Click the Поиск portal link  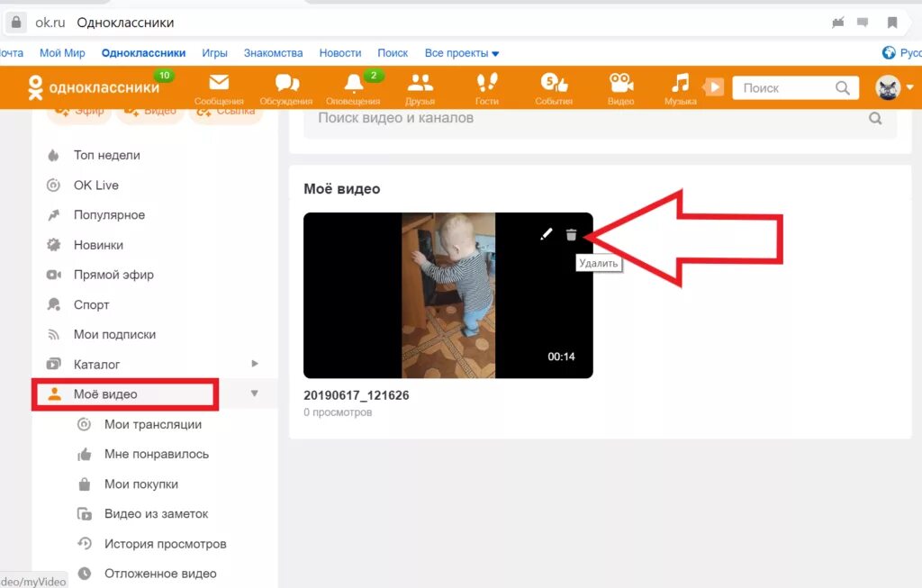click(x=393, y=53)
